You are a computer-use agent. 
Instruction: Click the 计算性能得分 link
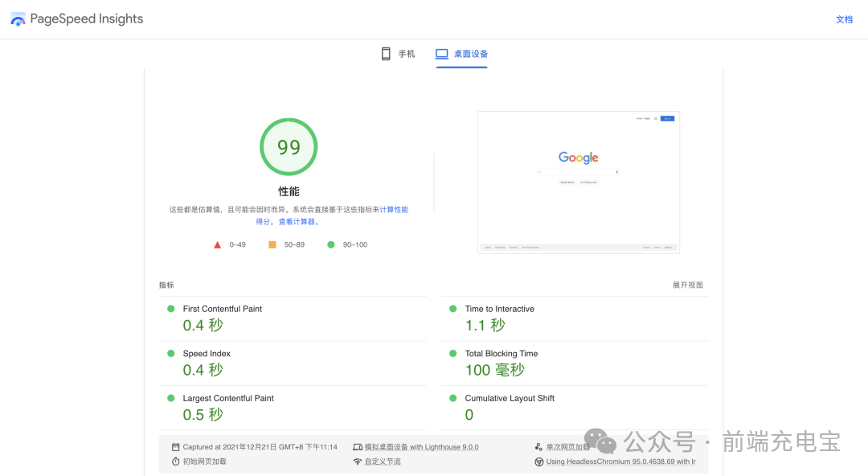click(392, 209)
